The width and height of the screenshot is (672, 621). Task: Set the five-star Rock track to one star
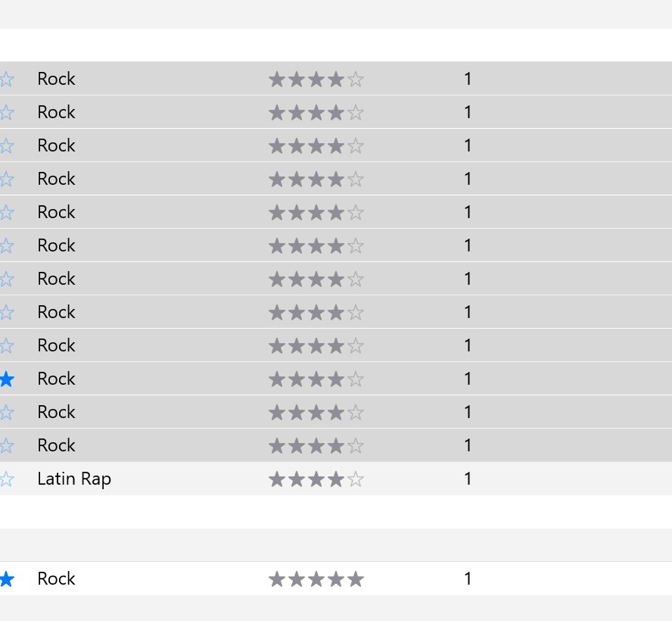pos(277,579)
